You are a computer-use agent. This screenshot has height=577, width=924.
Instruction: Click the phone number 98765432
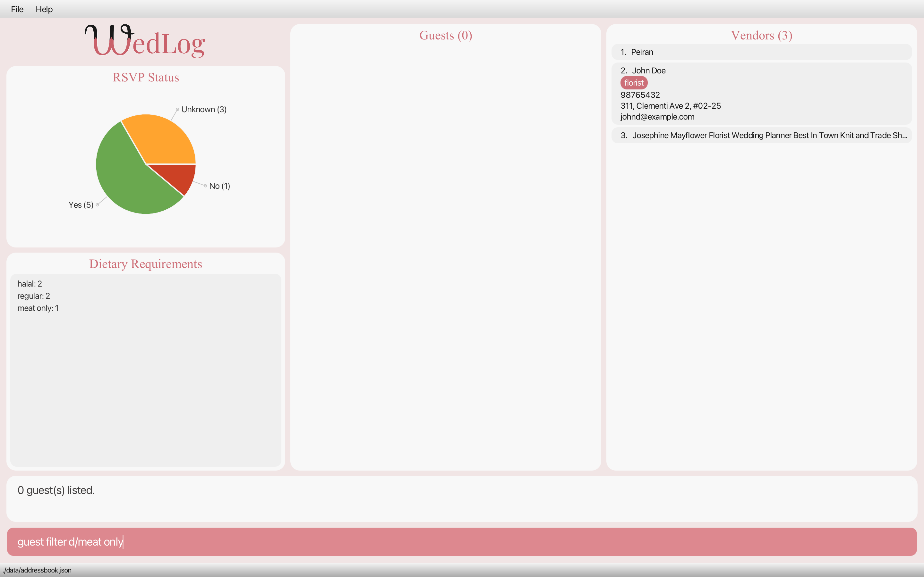[x=640, y=95]
